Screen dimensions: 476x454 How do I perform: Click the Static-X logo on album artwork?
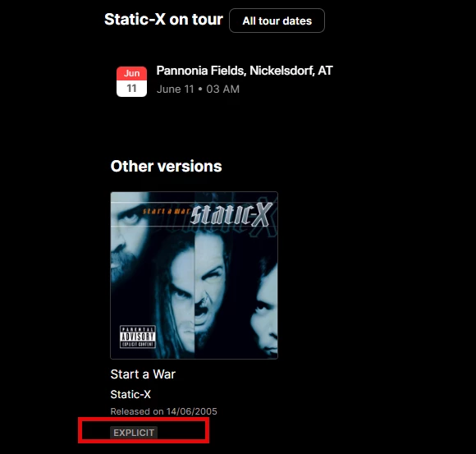pyautogui.click(x=231, y=214)
